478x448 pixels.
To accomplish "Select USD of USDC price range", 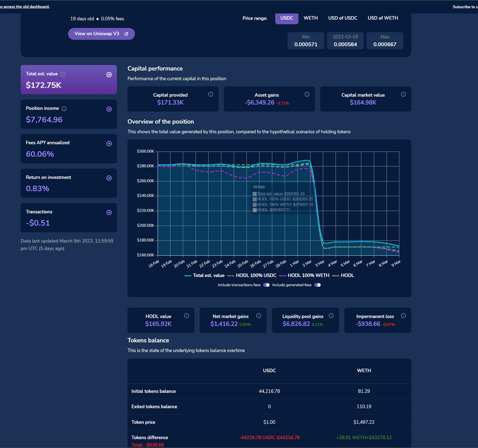I will [x=343, y=18].
